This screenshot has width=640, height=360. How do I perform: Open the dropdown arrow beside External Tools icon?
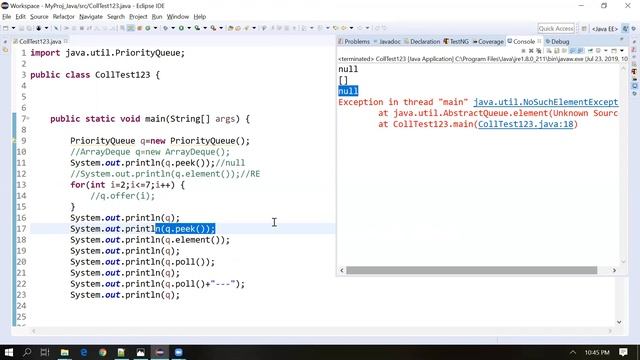(x=221, y=28)
